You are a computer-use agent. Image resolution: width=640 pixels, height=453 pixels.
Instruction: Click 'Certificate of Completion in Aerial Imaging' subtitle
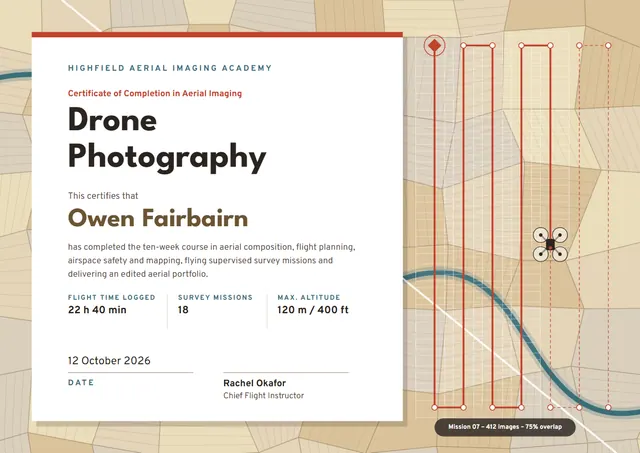(155, 93)
